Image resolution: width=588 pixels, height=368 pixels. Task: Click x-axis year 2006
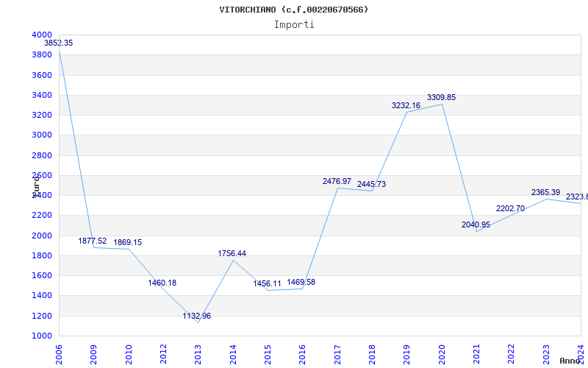click(x=59, y=354)
